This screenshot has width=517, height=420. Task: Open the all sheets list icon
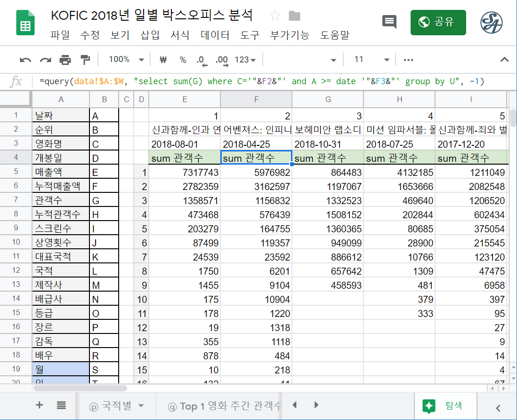coord(61,405)
